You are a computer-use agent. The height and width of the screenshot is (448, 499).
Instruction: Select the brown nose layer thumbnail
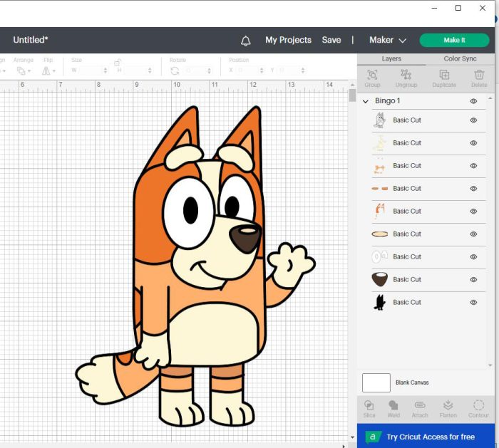coord(380,279)
